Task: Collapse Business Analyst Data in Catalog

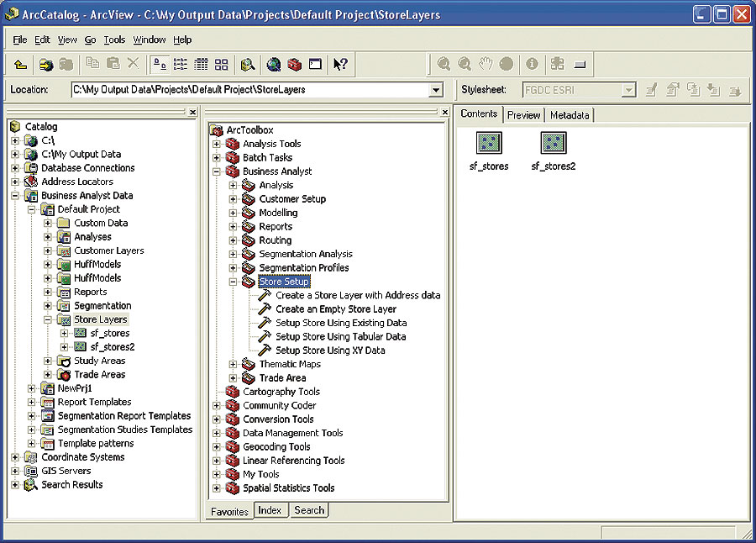Action: point(15,196)
